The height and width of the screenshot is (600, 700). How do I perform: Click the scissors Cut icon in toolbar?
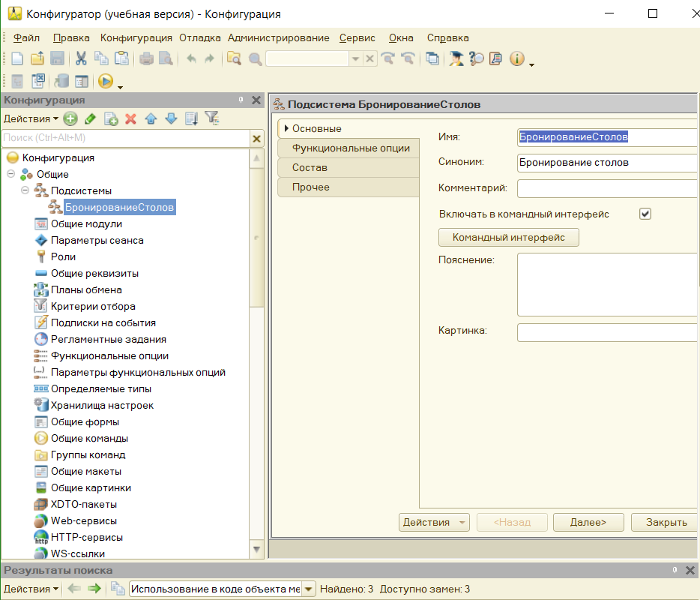pos(81,59)
